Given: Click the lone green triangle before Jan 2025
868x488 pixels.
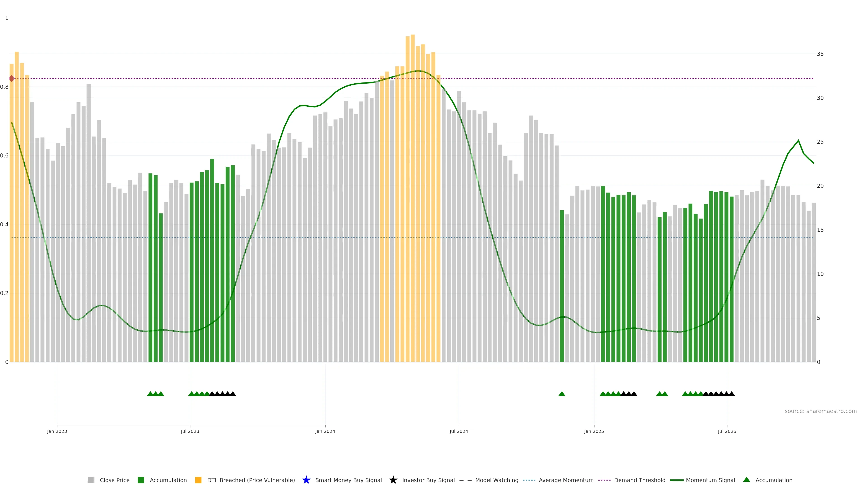Looking at the screenshot, I should (x=562, y=394).
